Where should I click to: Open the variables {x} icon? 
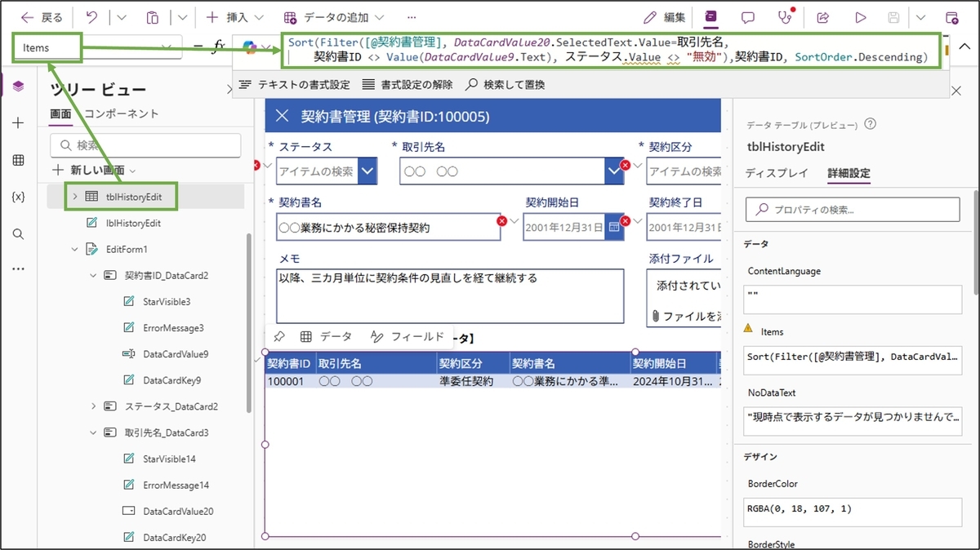(18, 197)
